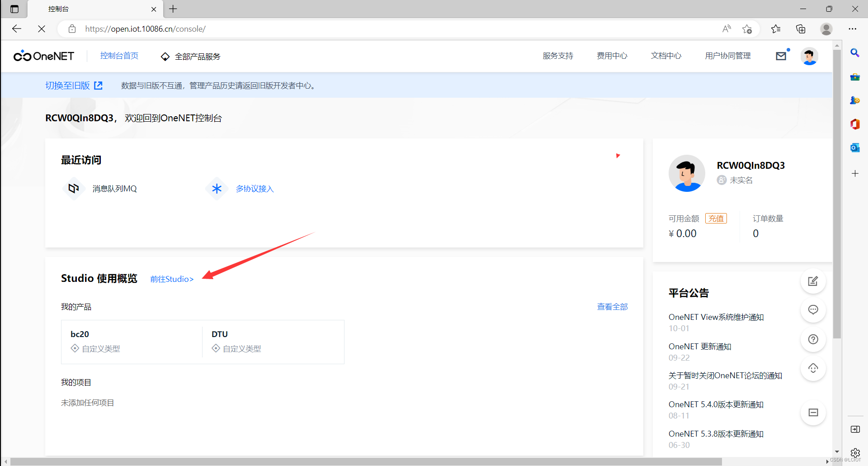Viewport: 868px width, 466px height.
Task: Click RCW0QIn8DQ3 username in profile card
Action: pyautogui.click(x=751, y=165)
